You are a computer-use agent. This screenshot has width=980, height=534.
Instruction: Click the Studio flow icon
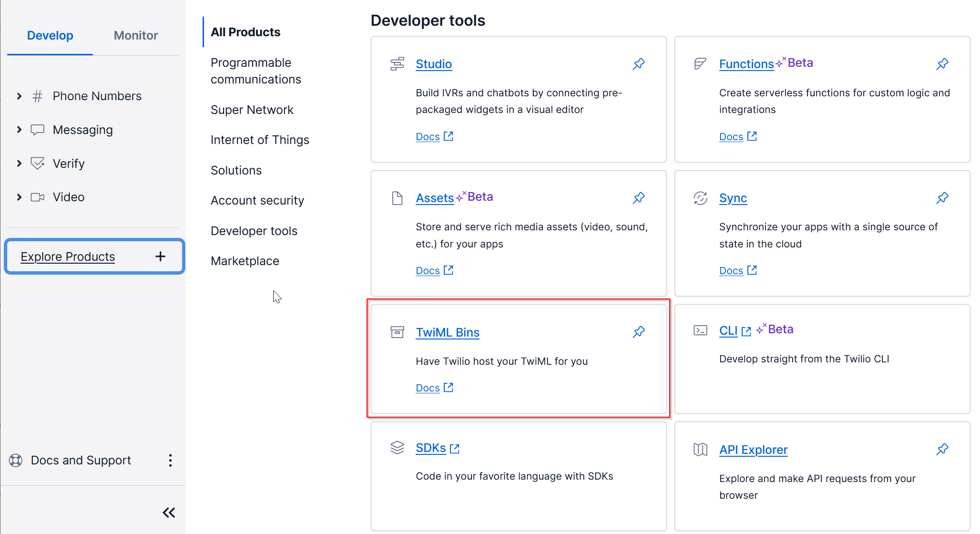397,64
